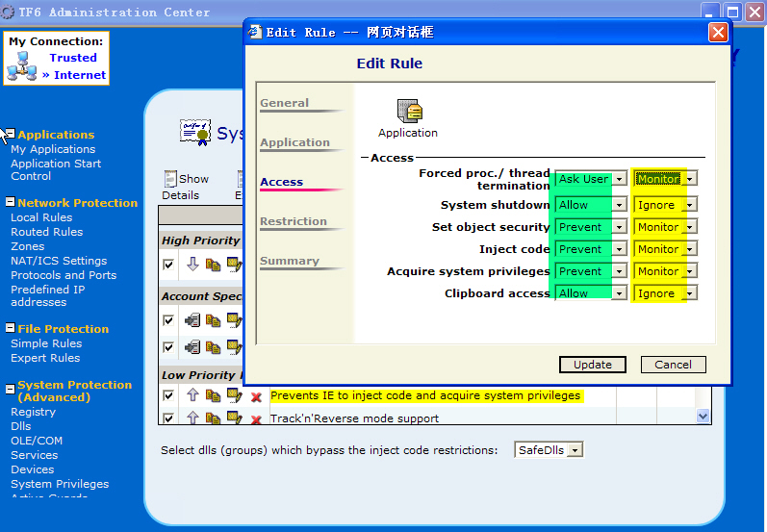
Task: Switch to the General tab
Action: pos(284,103)
